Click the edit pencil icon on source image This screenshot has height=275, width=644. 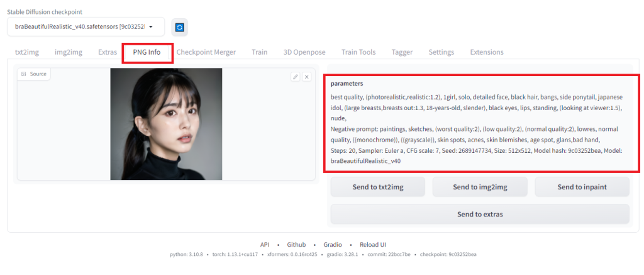click(296, 76)
